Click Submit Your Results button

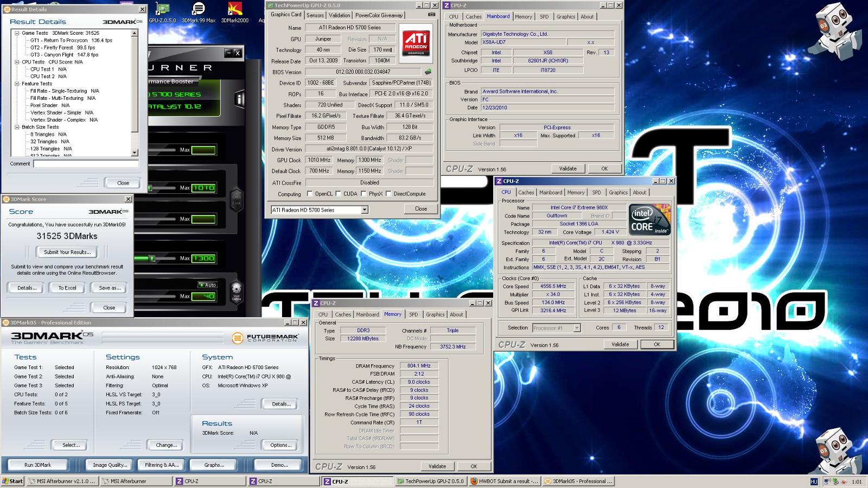(67, 252)
